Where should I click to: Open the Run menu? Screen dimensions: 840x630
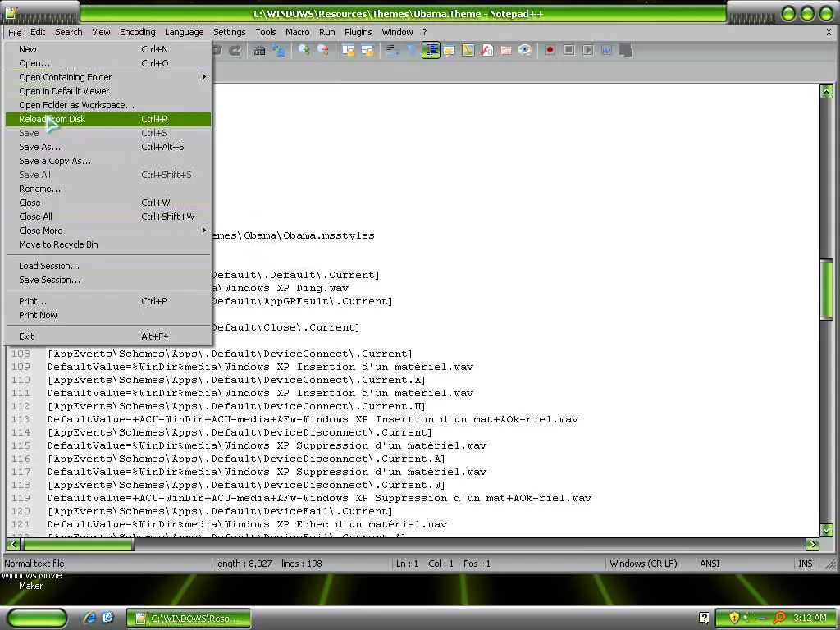click(x=326, y=32)
